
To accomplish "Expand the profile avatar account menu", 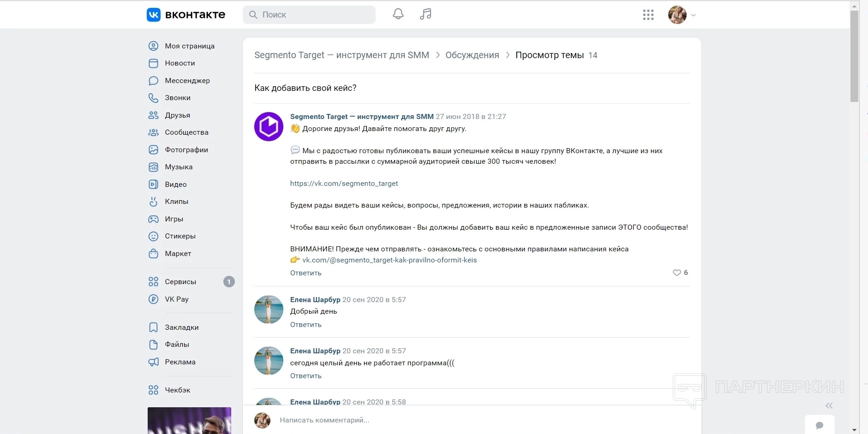I will (682, 15).
